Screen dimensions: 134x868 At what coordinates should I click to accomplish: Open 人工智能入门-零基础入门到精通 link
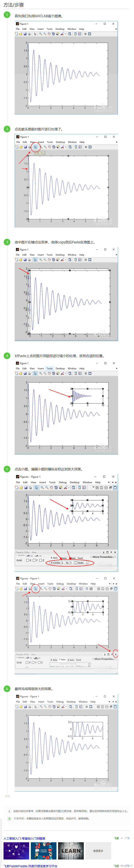point(24,838)
